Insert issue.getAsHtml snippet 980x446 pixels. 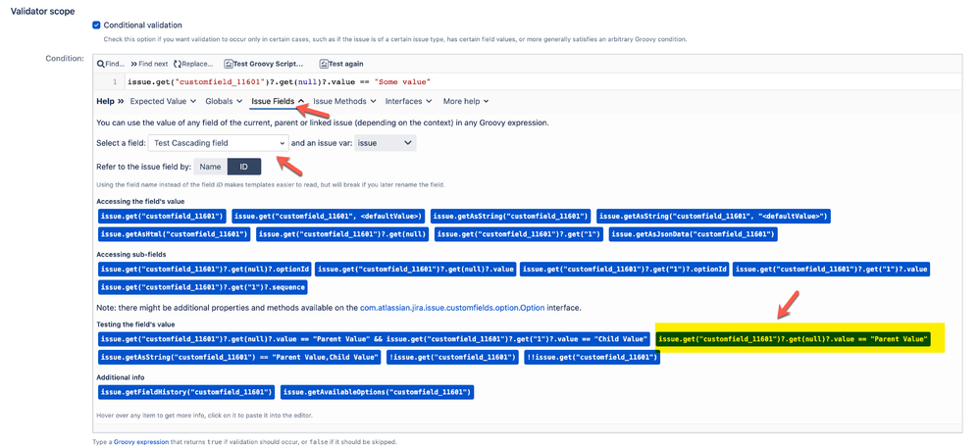tap(175, 234)
